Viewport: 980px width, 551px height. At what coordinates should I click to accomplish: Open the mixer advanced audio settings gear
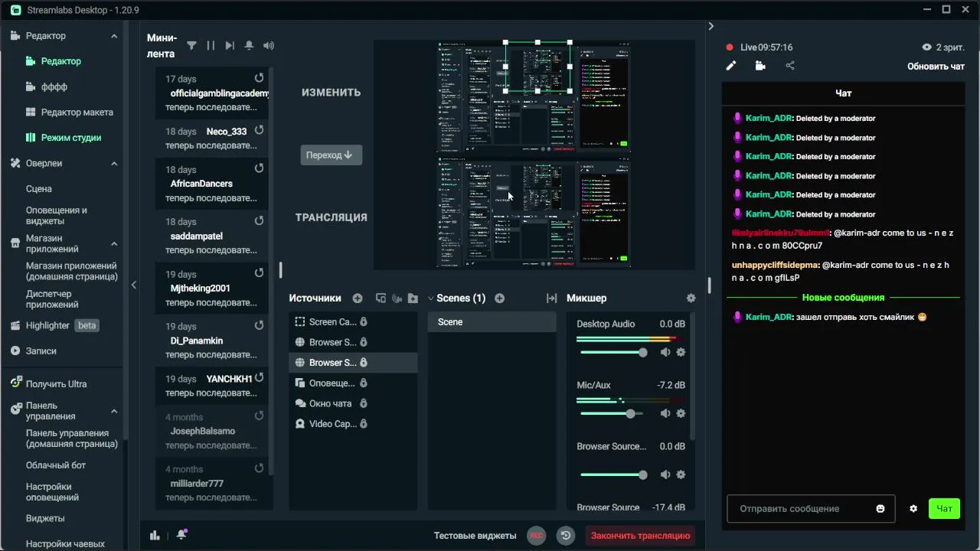coord(691,298)
